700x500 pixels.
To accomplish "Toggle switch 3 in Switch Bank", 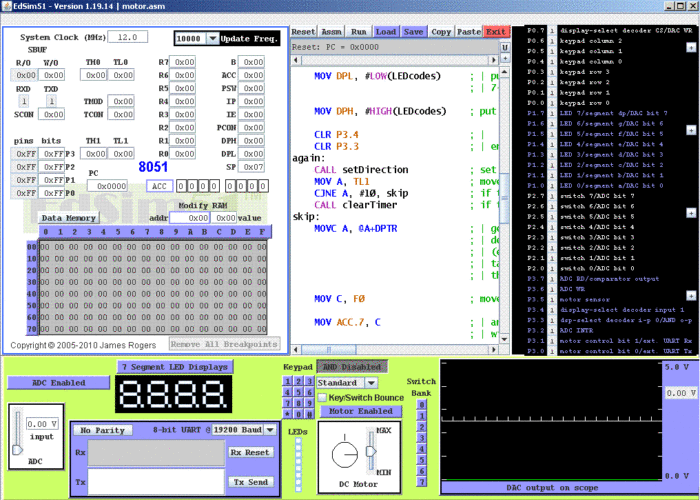I will tap(421, 438).
